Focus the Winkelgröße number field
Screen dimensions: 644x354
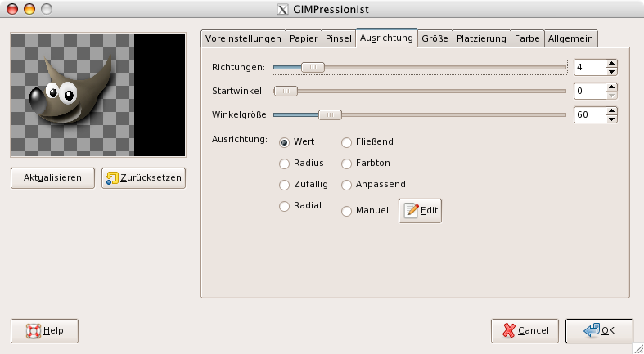pos(590,114)
